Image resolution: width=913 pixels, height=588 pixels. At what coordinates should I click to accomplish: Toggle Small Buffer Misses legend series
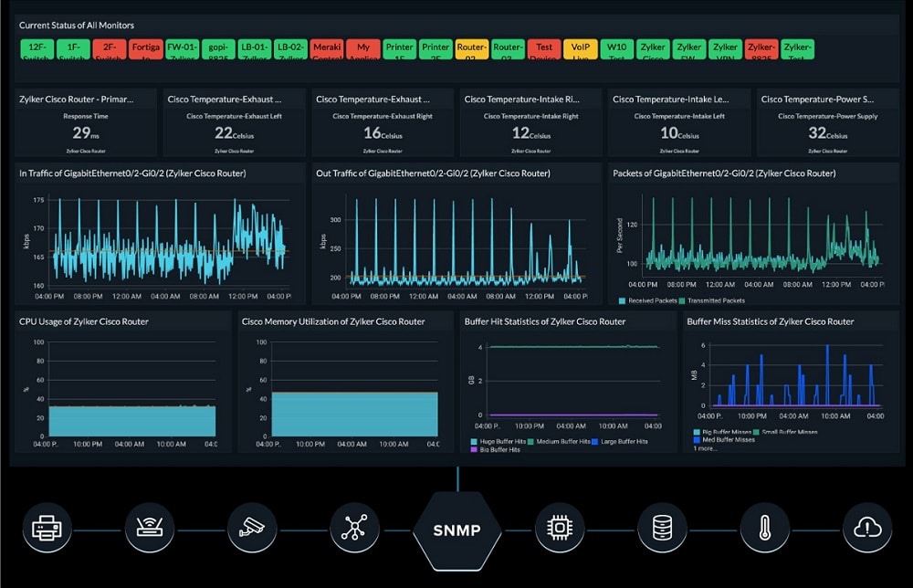click(785, 432)
